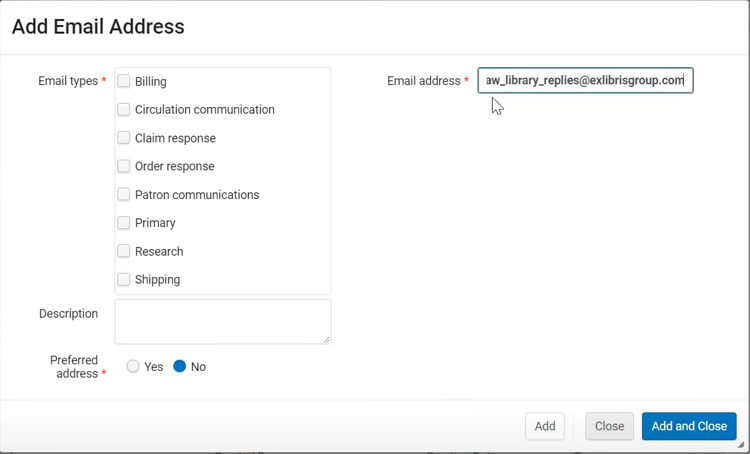Click the dialog's bottom-right resize grip
This screenshot has height=454, width=750.
pyautogui.click(x=741, y=445)
